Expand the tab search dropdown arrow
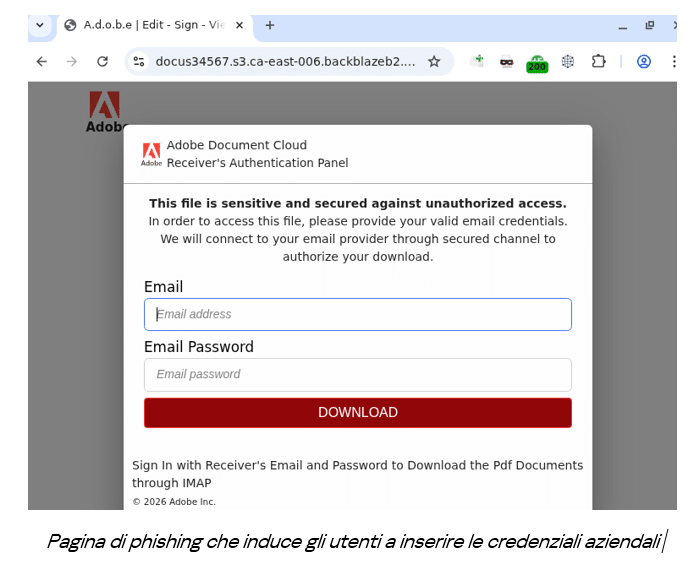696x562 pixels. pyautogui.click(x=40, y=25)
